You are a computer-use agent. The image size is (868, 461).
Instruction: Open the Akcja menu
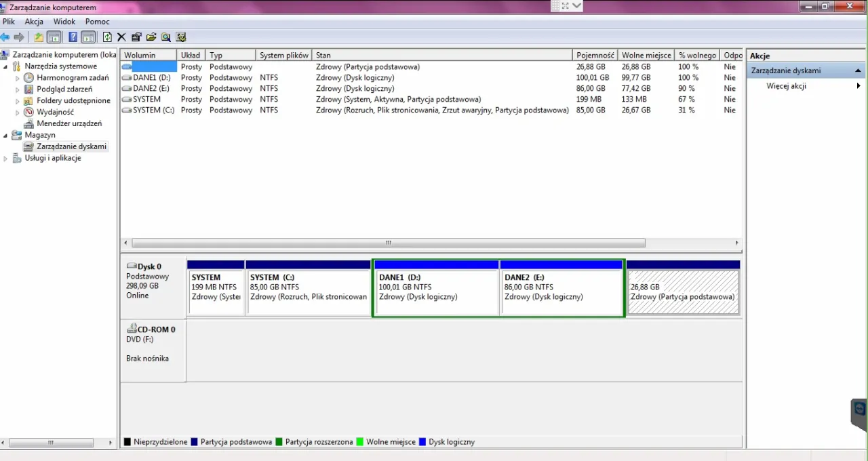33,21
